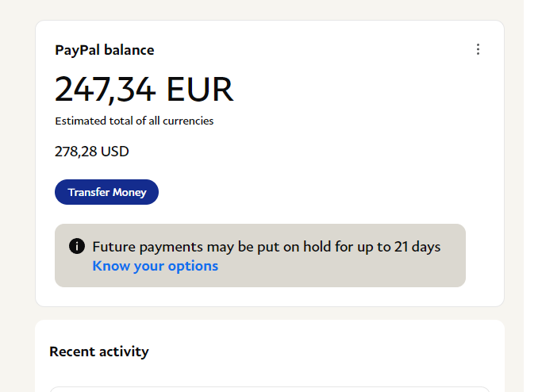Click the Recent activity heading

coord(99,352)
